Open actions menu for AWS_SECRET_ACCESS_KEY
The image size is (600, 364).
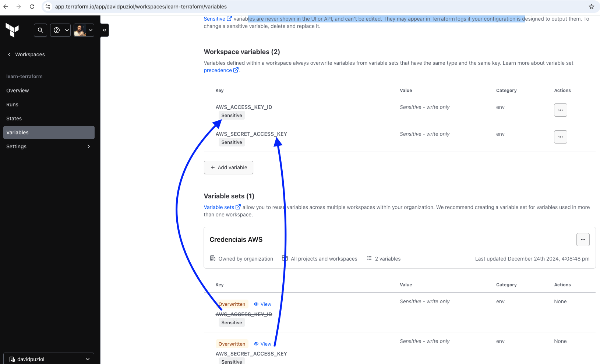pos(560,137)
